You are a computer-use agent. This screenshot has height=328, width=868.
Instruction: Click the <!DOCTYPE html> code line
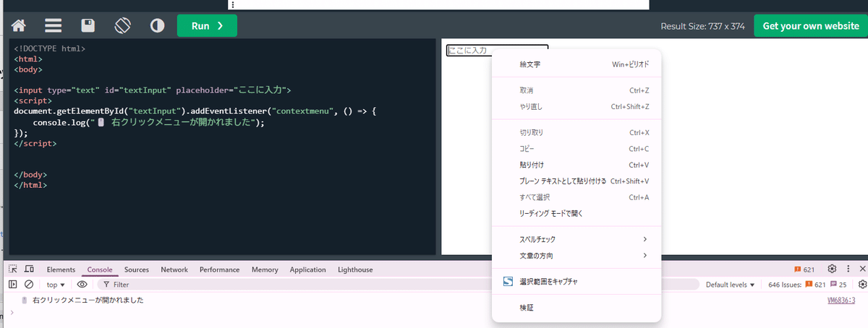[x=50, y=49]
